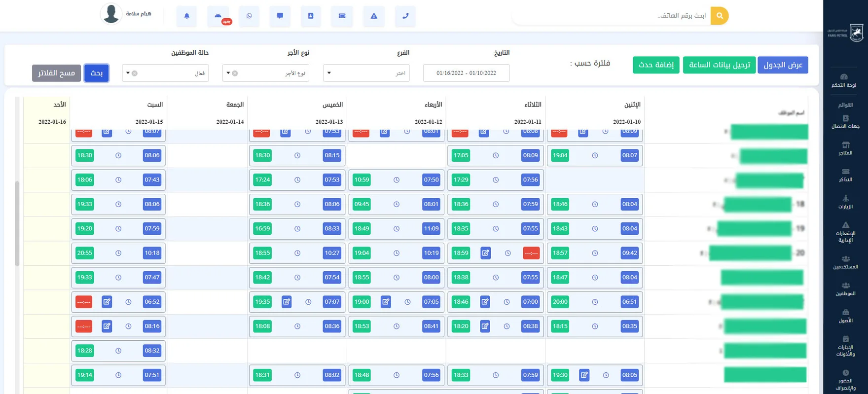Open the الفرع branch dropdown
This screenshot has height=394, width=868.
coord(366,73)
